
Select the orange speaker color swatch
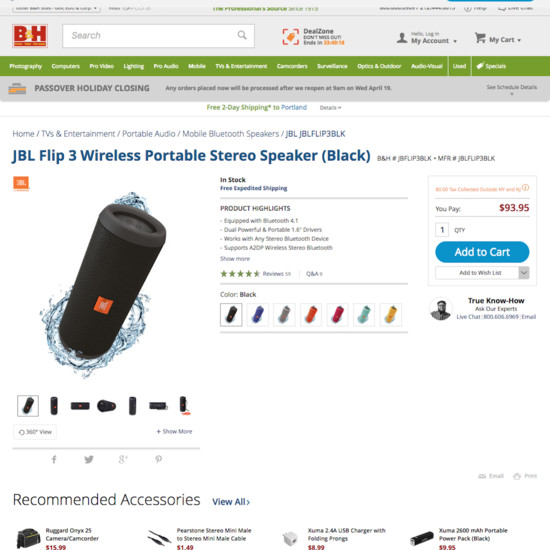311,315
